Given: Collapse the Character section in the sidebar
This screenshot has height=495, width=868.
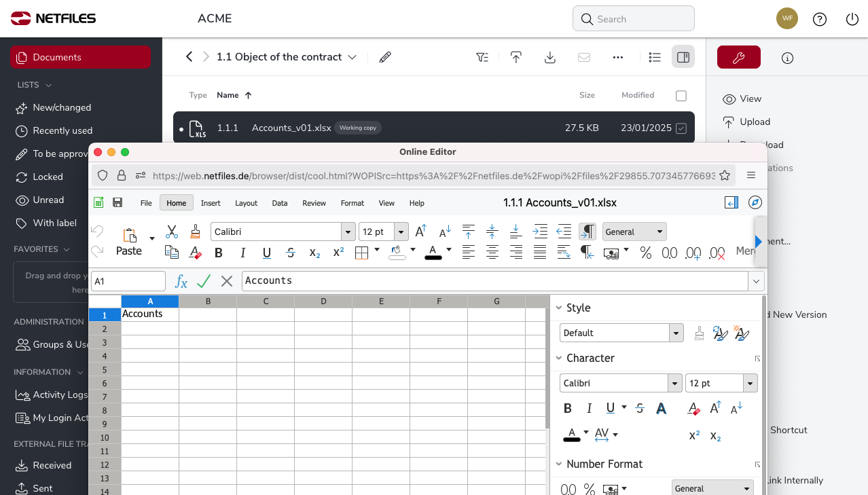Looking at the screenshot, I should click(560, 358).
